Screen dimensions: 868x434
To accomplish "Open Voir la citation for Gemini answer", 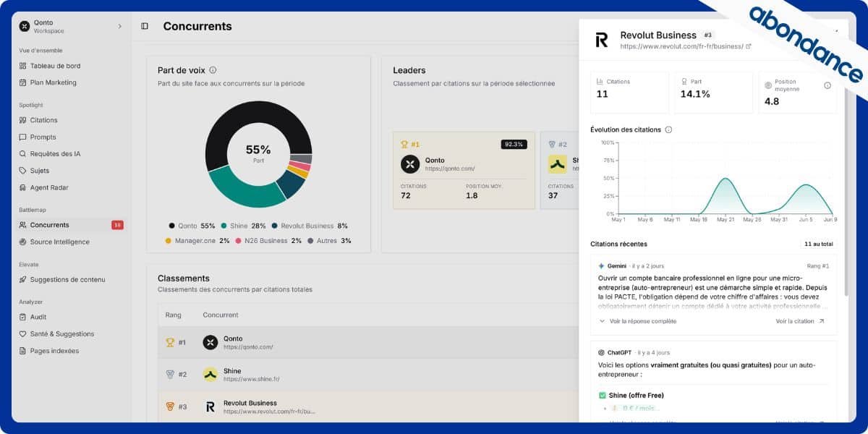I will click(800, 321).
